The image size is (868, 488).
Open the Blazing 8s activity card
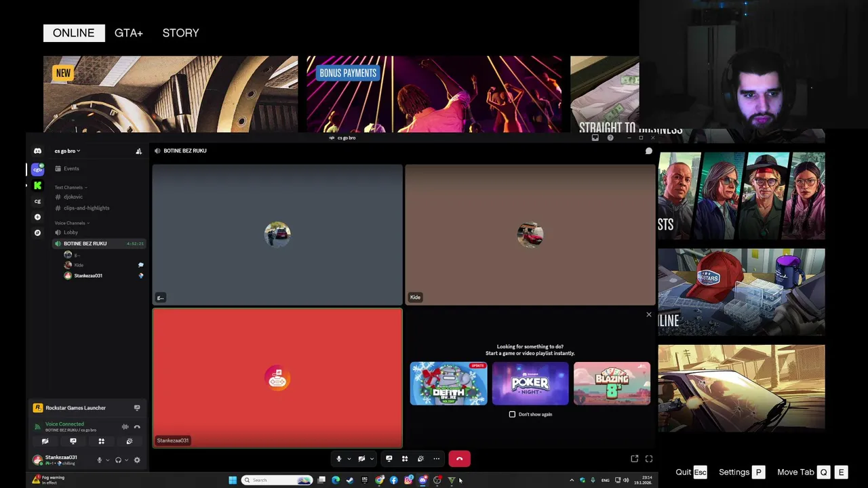coord(612,384)
